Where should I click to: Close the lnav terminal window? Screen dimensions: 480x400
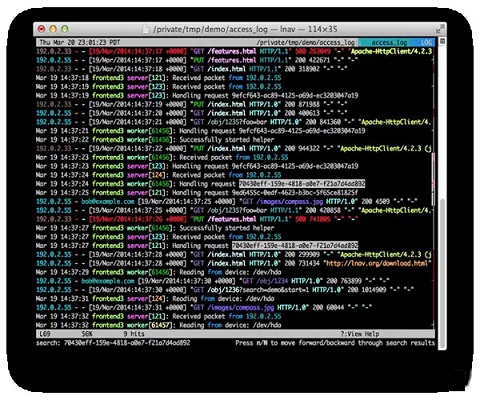(x=41, y=29)
